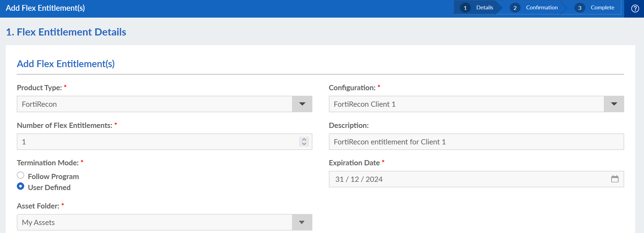
Task: Increase the number of flex entitlements
Action: pos(304,139)
